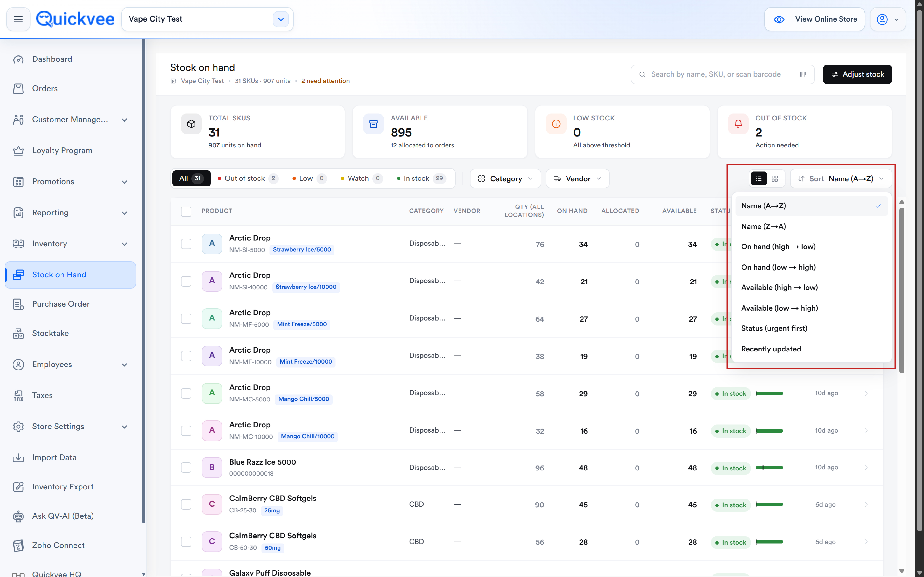The height and width of the screenshot is (577, 924).
Task: Click the Taxes icon
Action: coord(18,396)
